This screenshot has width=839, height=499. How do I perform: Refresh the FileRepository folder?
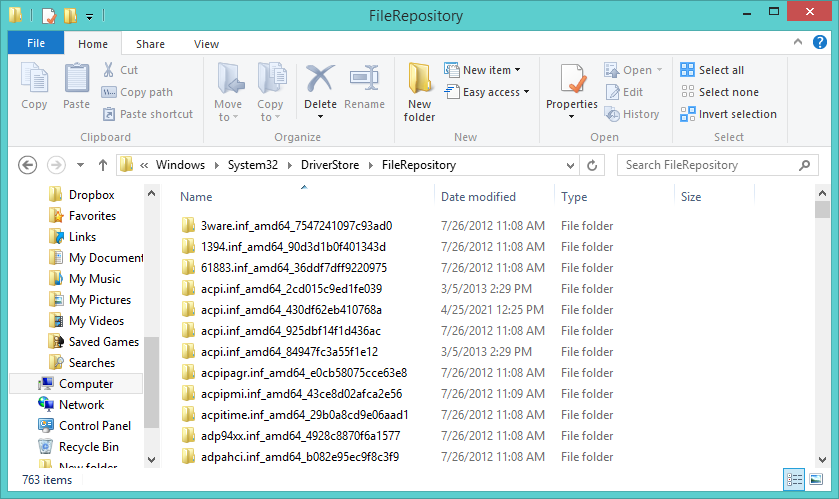click(592, 165)
